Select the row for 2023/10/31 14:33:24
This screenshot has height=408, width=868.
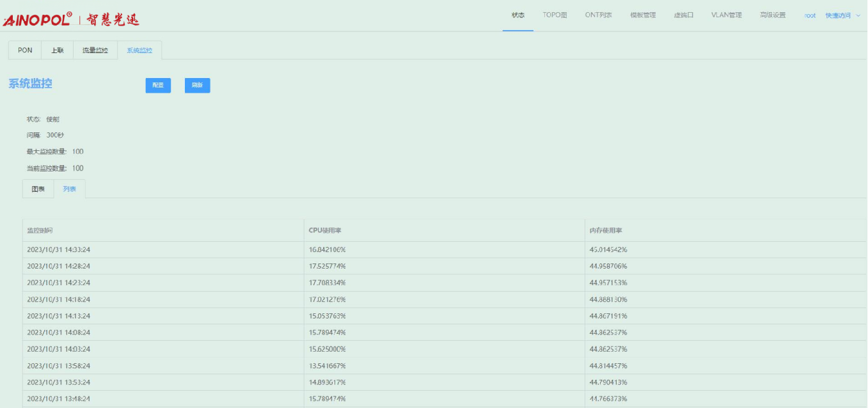[59, 249]
